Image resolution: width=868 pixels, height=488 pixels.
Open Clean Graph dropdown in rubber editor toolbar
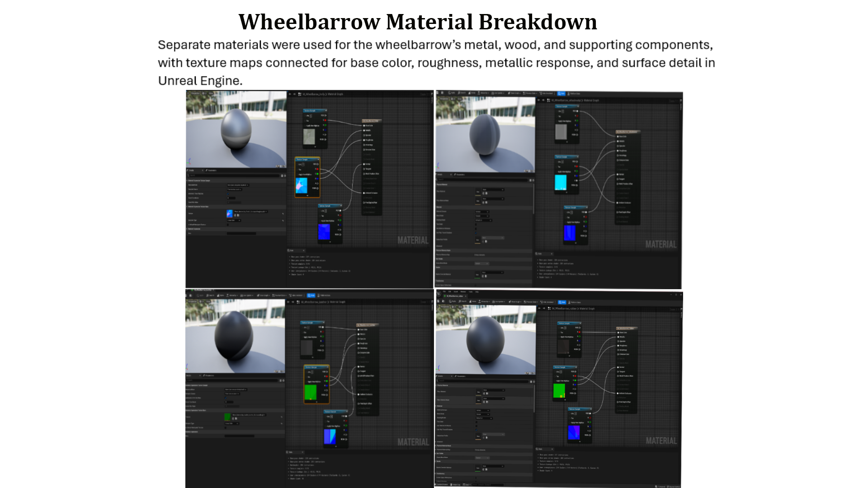[x=515, y=302]
